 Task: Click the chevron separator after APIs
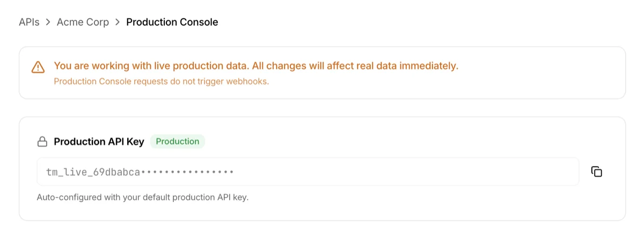tap(48, 23)
